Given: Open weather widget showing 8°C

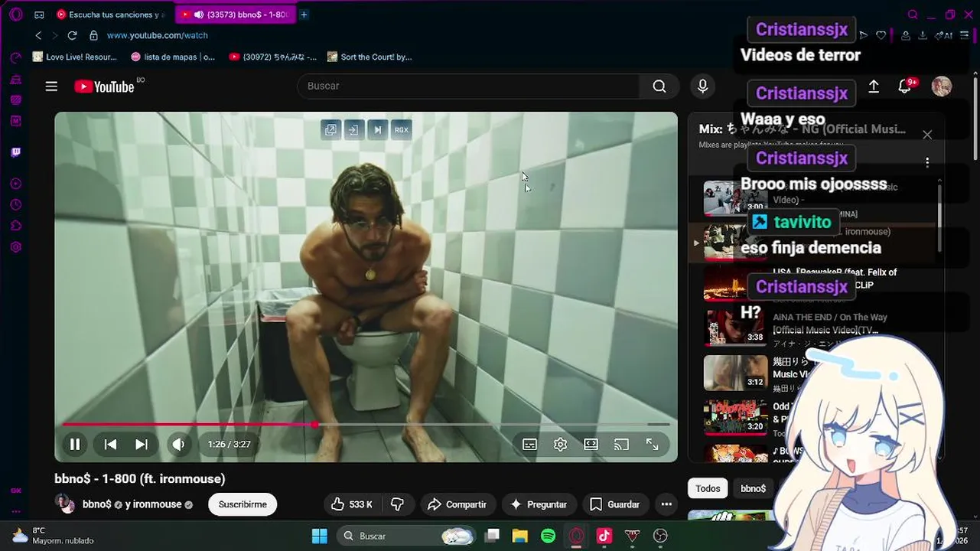Looking at the screenshot, I should 52,535.
